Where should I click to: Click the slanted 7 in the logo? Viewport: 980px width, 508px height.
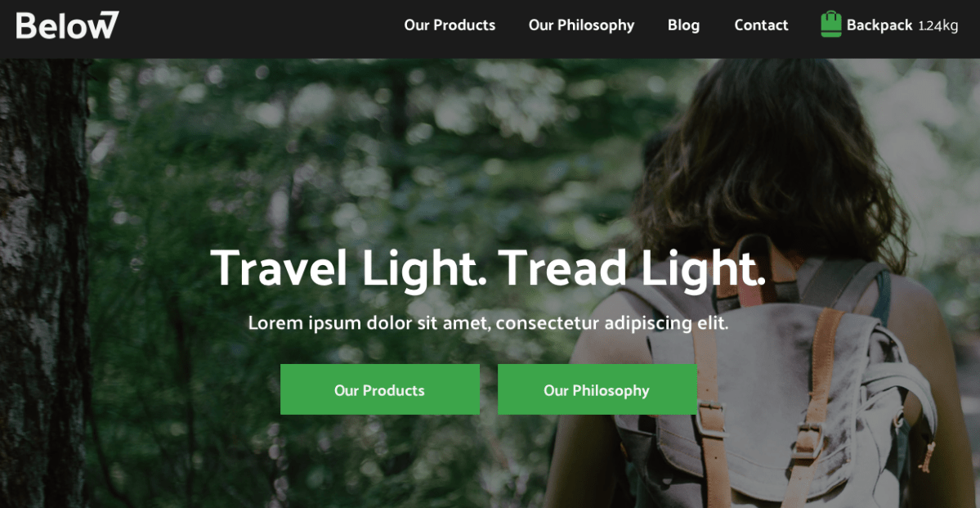108,25
